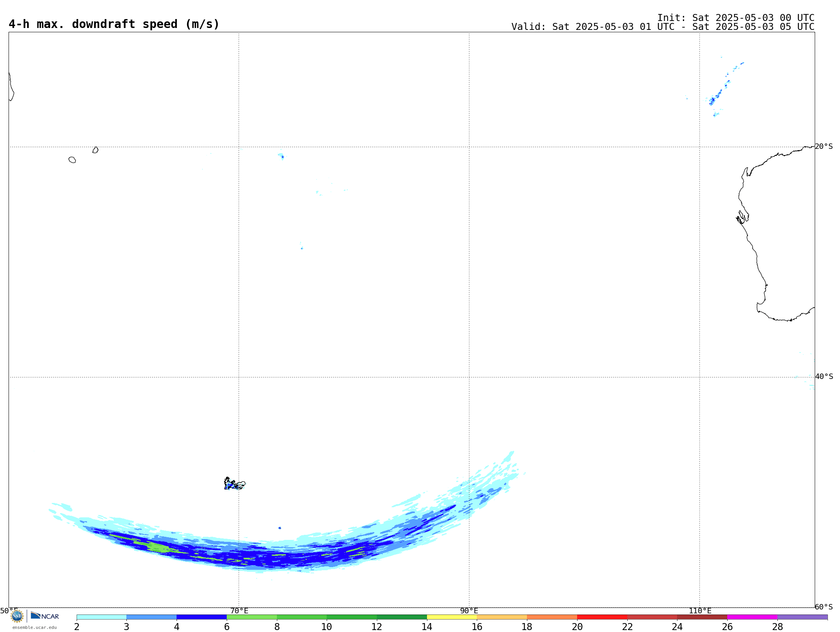Click the 40°S latitude label
Image resolution: width=840 pixels, height=632 pixels.
pos(824,377)
